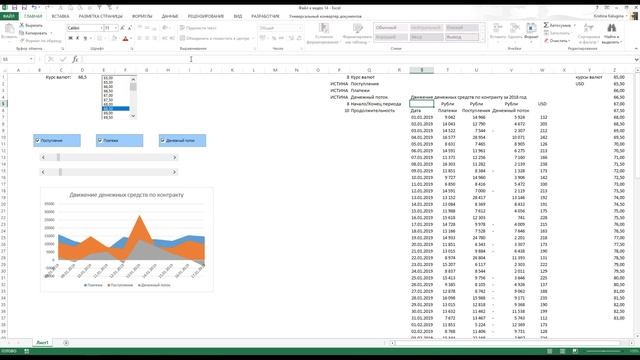Open the Name Box dropdown arrow

[31, 59]
